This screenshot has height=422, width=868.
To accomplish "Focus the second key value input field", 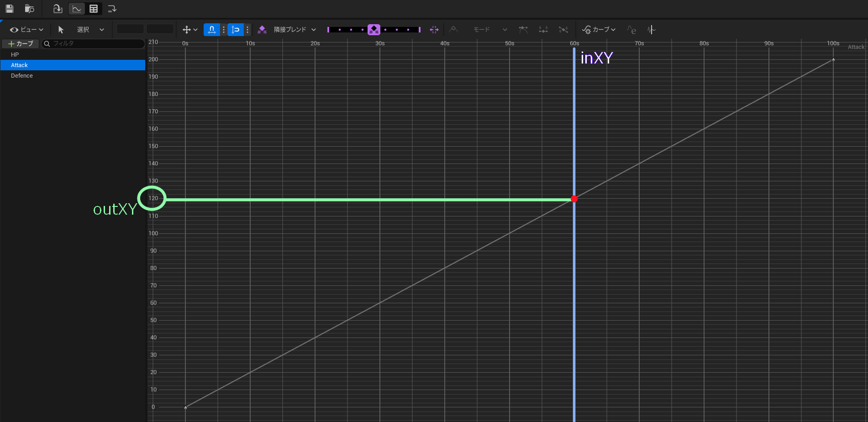I will [x=160, y=29].
